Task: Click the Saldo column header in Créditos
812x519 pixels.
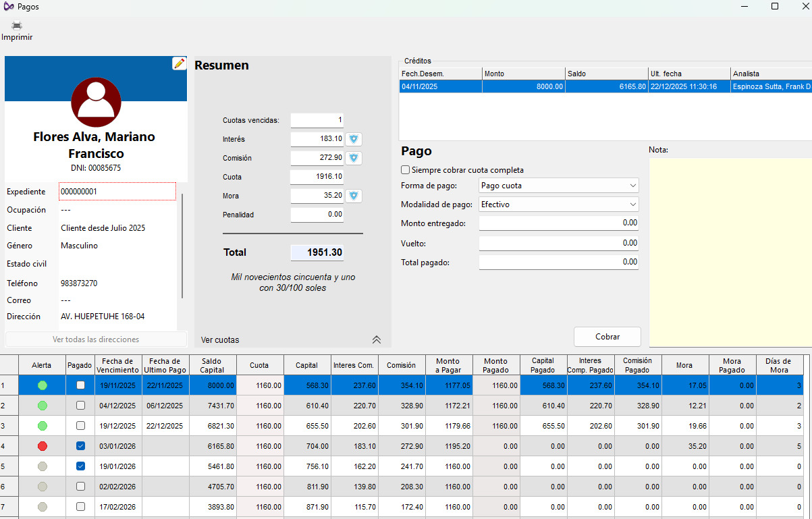Action: click(606, 74)
